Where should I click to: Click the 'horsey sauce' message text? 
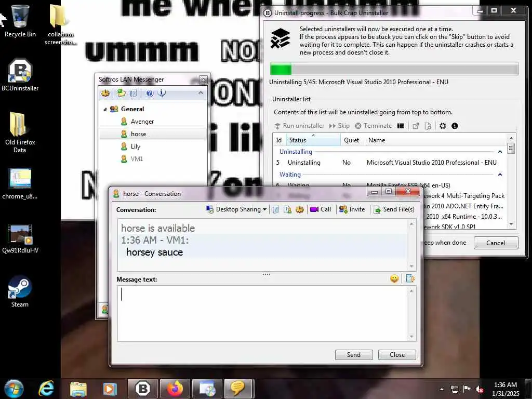(x=154, y=252)
